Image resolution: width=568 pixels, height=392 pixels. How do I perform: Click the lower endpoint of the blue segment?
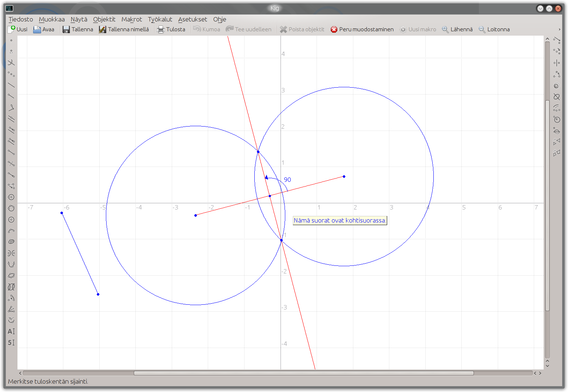click(98, 294)
